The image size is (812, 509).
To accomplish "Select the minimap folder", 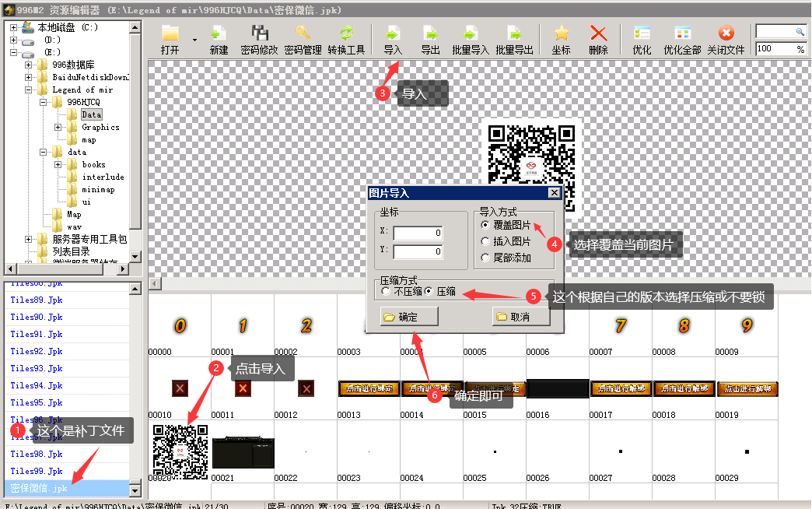I will click(99, 190).
